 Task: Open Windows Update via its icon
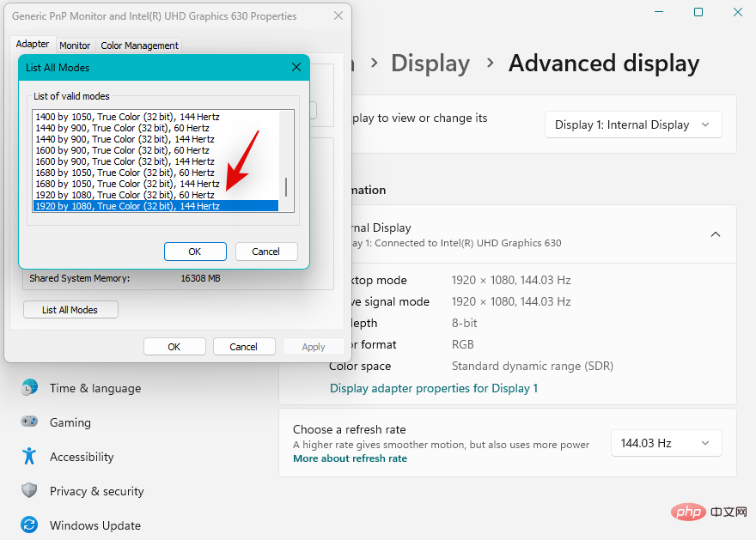pyautogui.click(x=29, y=525)
